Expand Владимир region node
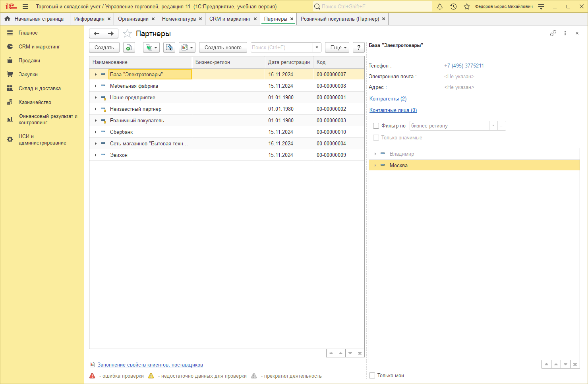The image size is (588, 384). pos(375,154)
